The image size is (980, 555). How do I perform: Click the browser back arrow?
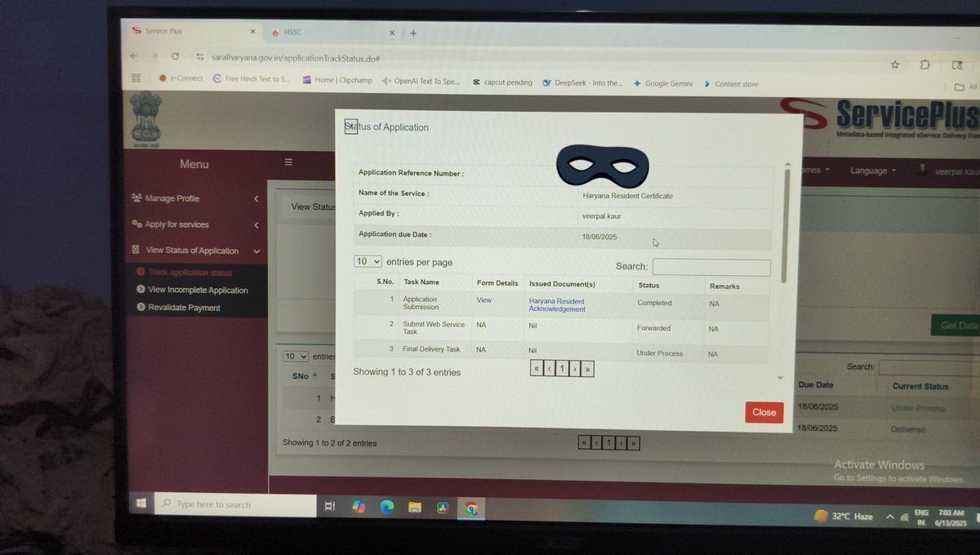point(134,56)
